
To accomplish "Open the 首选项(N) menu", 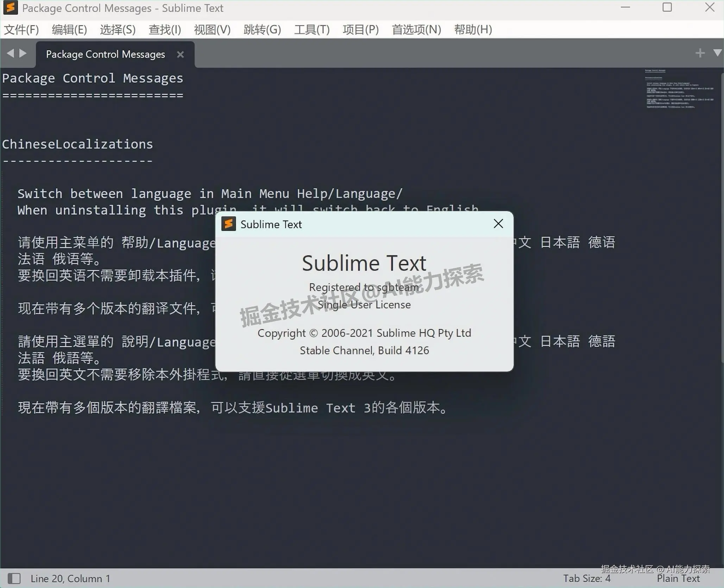I will coord(416,30).
